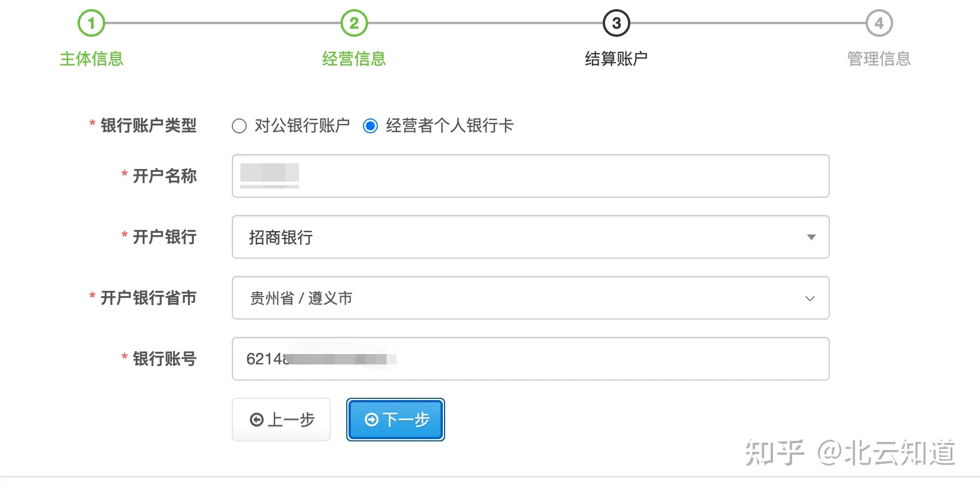Viewport: 980px width, 492px height.
Task: Click step 2 circle icon
Action: click(354, 24)
